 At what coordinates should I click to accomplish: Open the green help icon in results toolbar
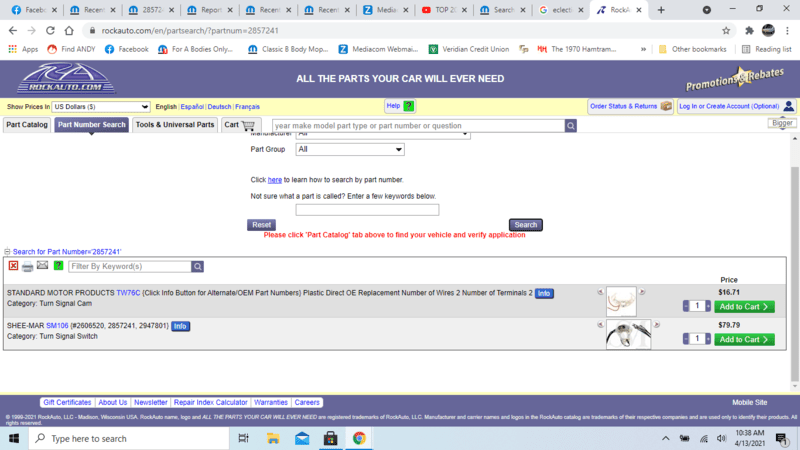(59, 265)
